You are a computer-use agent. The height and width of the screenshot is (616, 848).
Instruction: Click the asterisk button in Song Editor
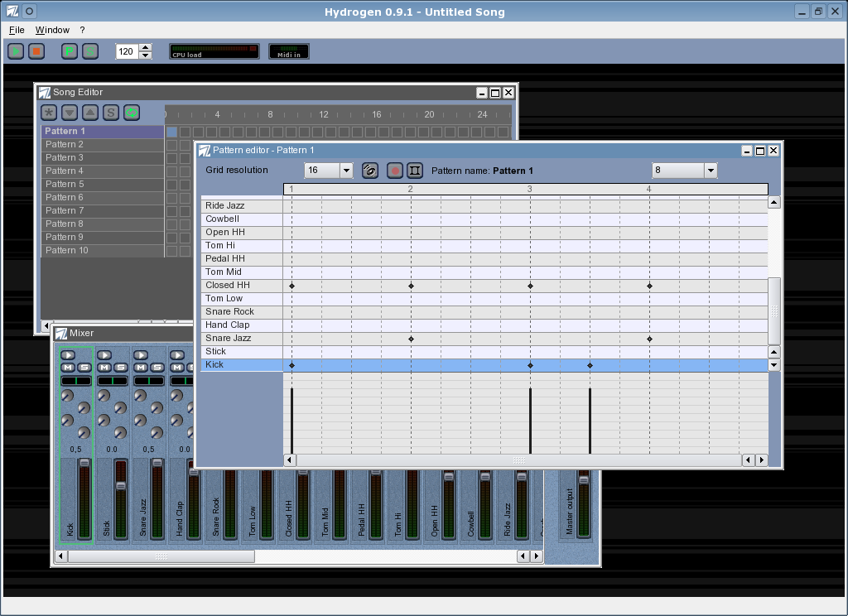click(49, 113)
